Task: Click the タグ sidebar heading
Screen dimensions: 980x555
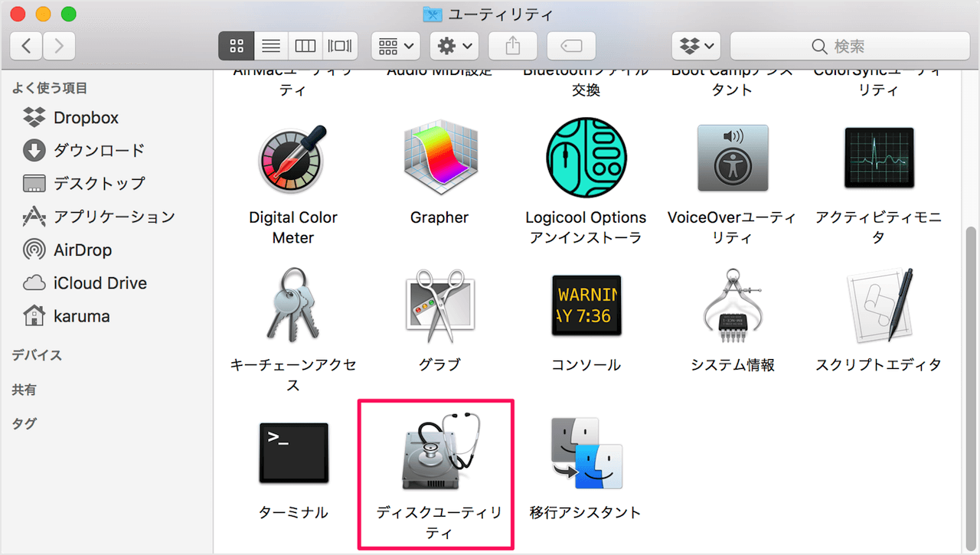Action: tap(24, 423)
